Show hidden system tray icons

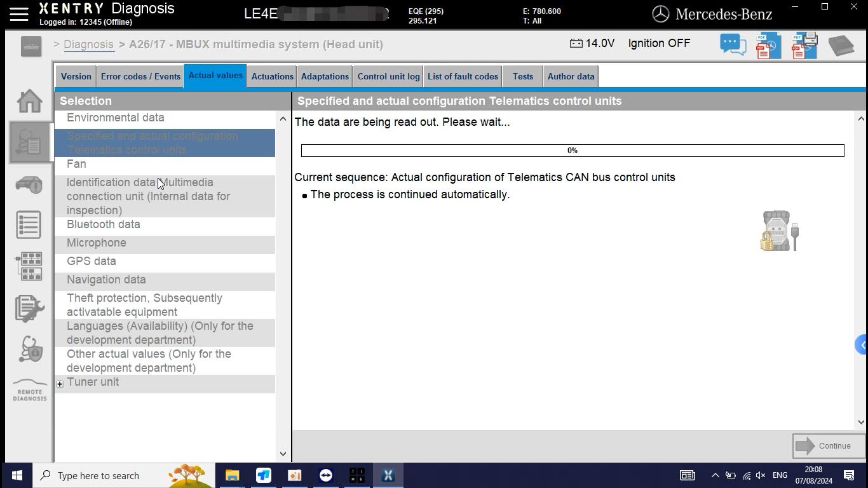(715, 475)
